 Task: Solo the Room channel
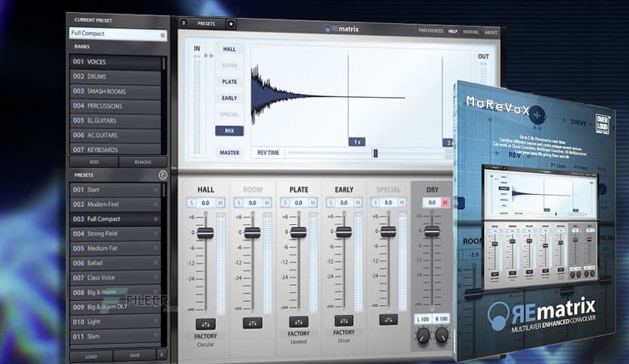tap(239, 203)
